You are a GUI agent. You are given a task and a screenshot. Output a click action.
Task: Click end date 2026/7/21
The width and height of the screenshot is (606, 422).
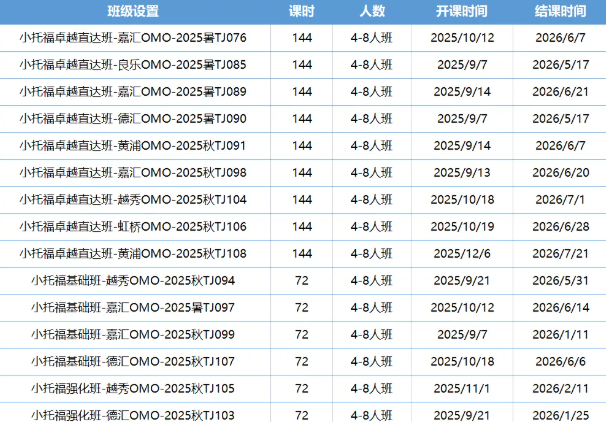point(560,254)
